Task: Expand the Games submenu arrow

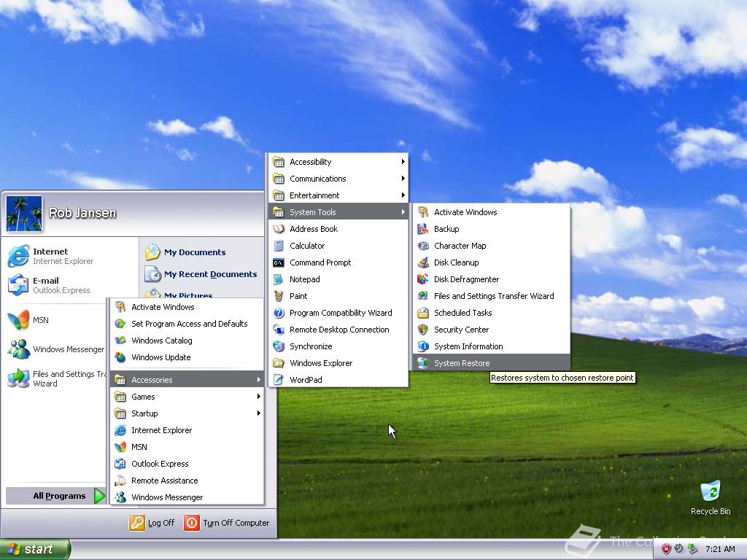Action: [259, 397]
